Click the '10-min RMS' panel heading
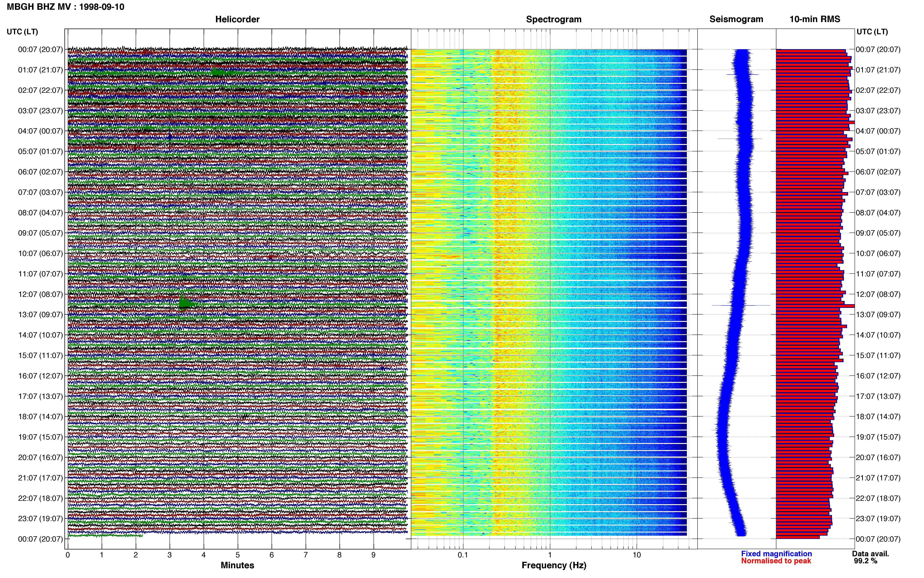The width and height of the screenshot is (924, 578). (815, 19)
